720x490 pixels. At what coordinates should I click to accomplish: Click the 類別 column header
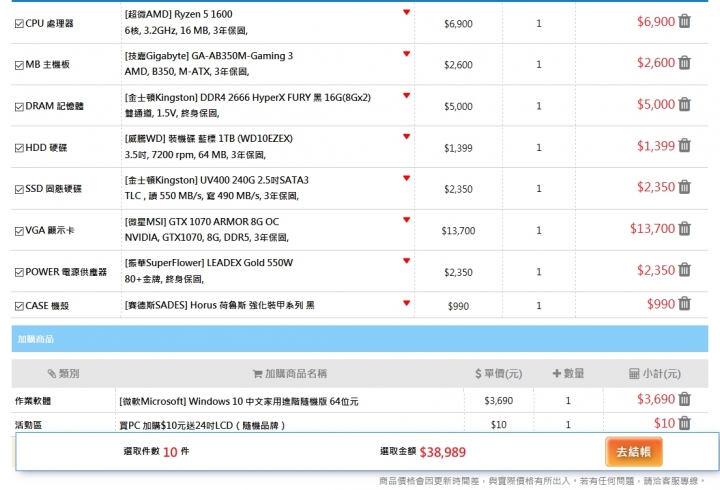63,373
